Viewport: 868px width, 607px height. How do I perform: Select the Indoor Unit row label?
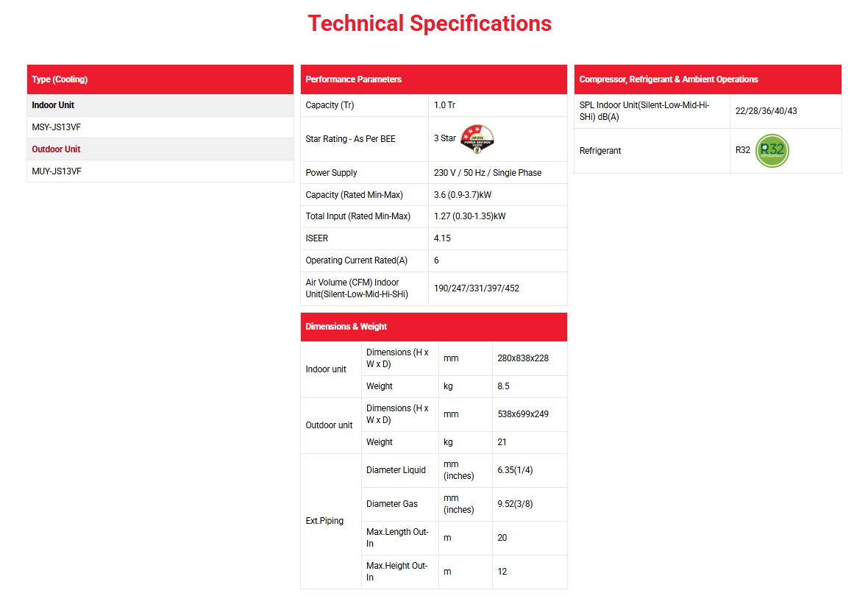pyautogui.click(x=53, y=105)
